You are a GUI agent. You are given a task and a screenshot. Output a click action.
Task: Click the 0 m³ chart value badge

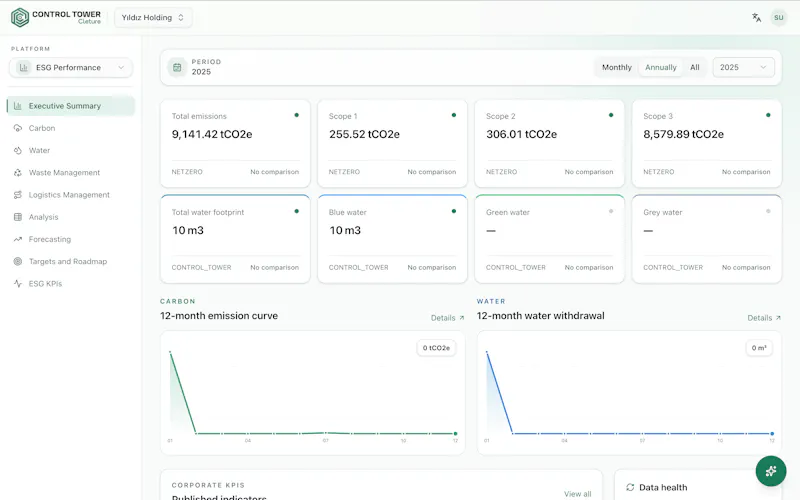point(759,348)
